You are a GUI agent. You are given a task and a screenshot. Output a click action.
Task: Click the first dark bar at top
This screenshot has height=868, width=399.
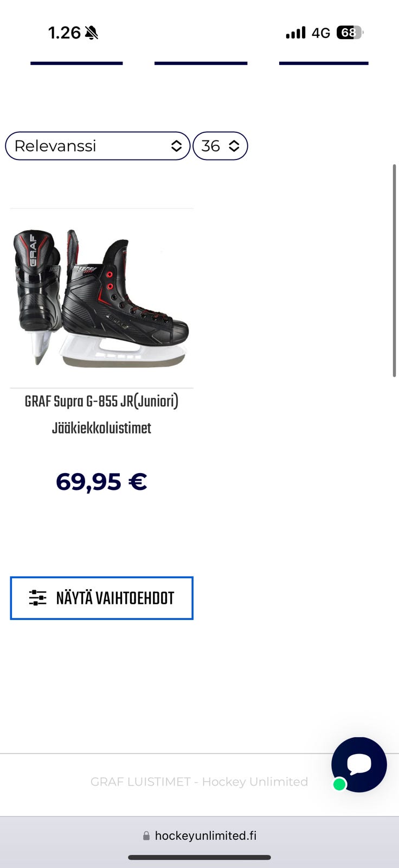76,63
